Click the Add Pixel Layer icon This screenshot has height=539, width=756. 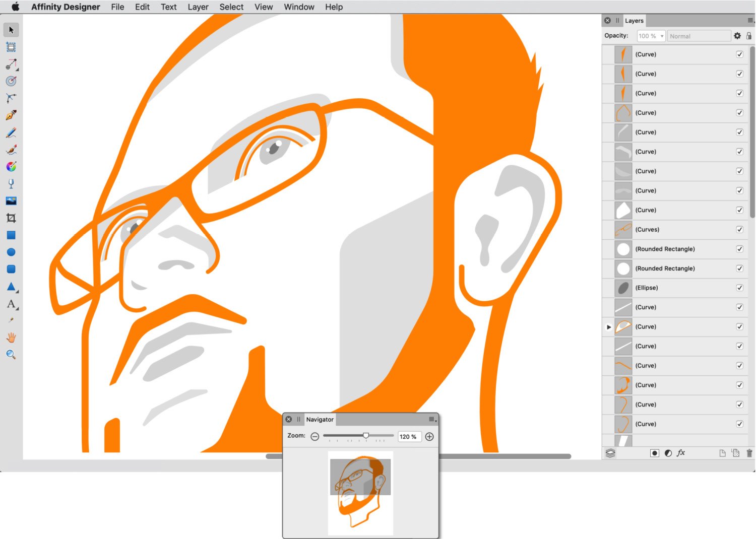click(x=735, y=453)
